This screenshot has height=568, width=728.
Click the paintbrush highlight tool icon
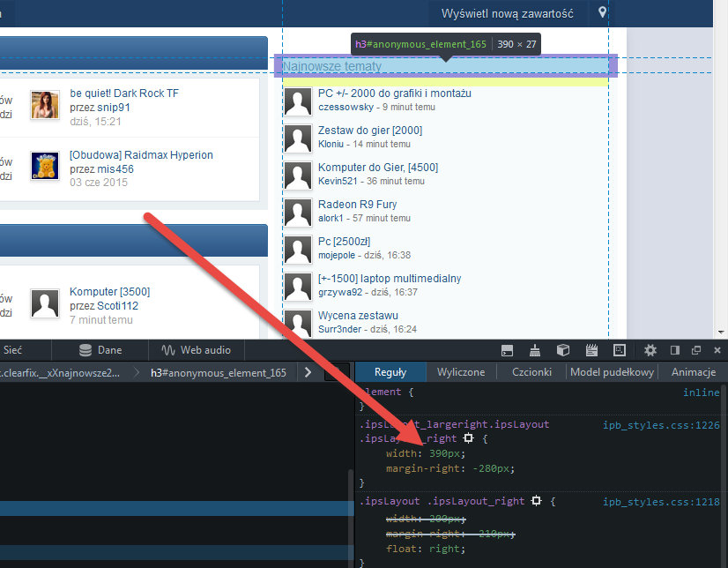pyautogui.click(x=535, y=350)
